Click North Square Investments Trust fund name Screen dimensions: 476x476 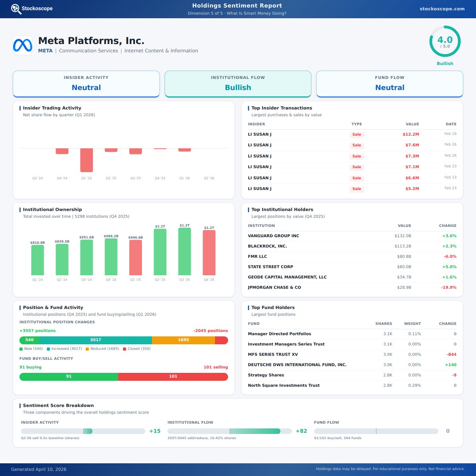pyautogui.click(x=284, y=386)
